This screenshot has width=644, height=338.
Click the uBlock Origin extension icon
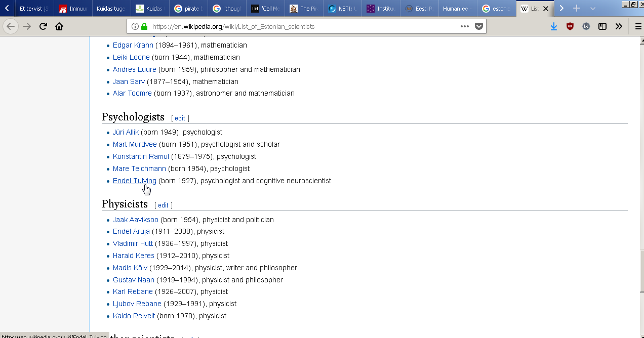tap(570, 26)
